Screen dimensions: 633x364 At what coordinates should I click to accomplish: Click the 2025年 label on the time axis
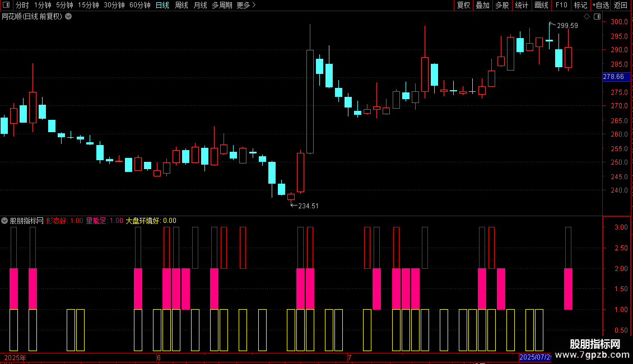tap(15, 357)
